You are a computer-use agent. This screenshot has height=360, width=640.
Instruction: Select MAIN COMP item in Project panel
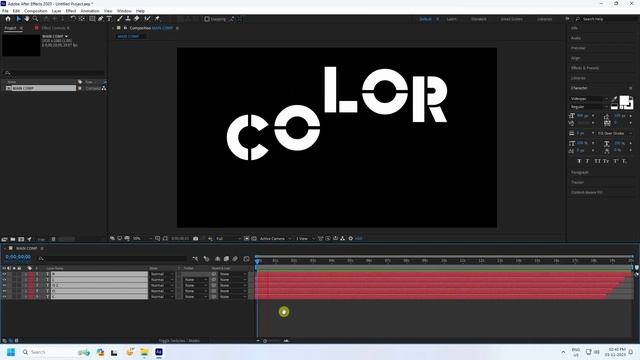tap(40, 88)
